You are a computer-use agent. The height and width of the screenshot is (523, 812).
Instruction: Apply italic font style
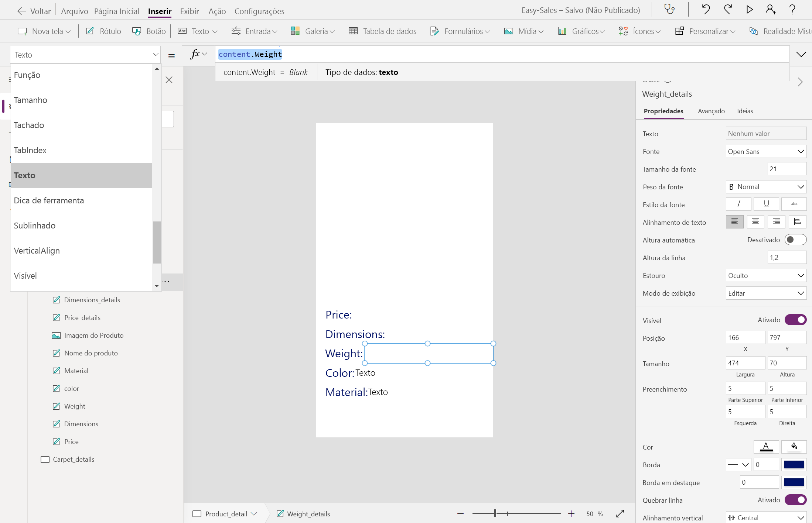click(x=738, y=204)
